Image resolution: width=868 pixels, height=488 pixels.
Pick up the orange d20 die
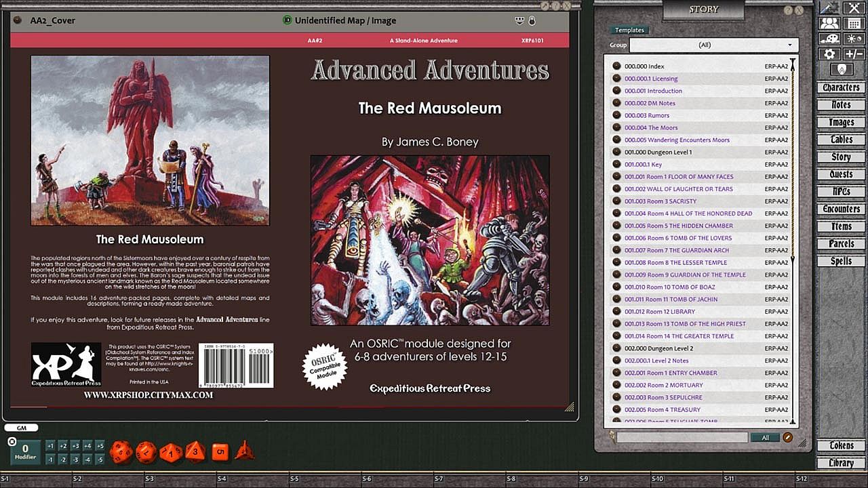(121, 452)
